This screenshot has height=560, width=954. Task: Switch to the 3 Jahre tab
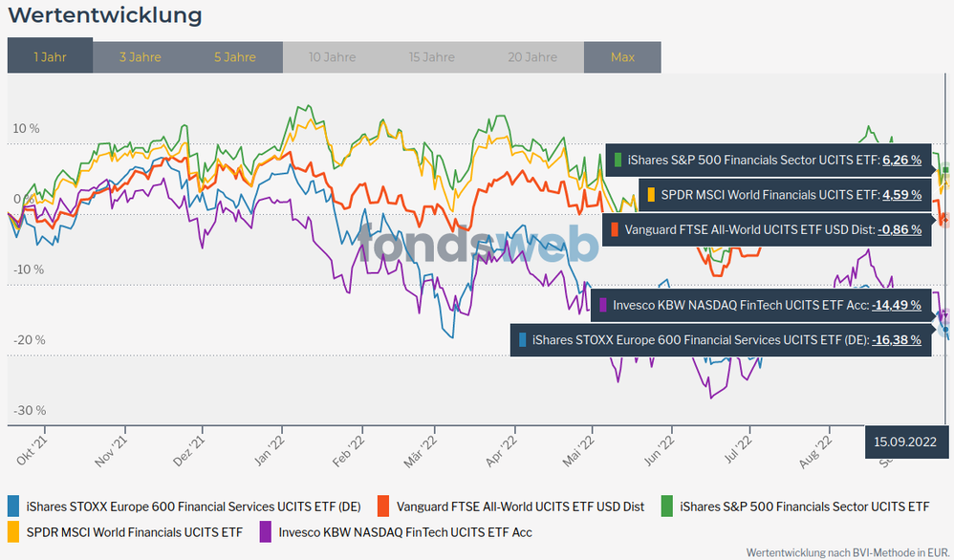pos(140,57)
